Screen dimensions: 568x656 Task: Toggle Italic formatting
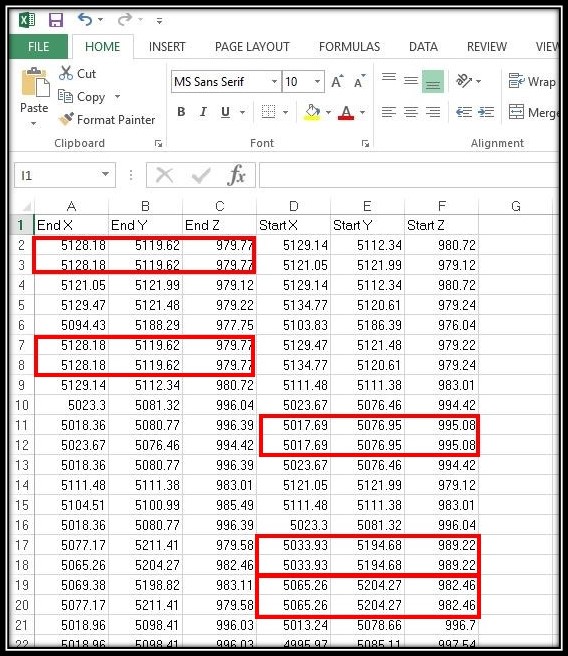[203, 112]
